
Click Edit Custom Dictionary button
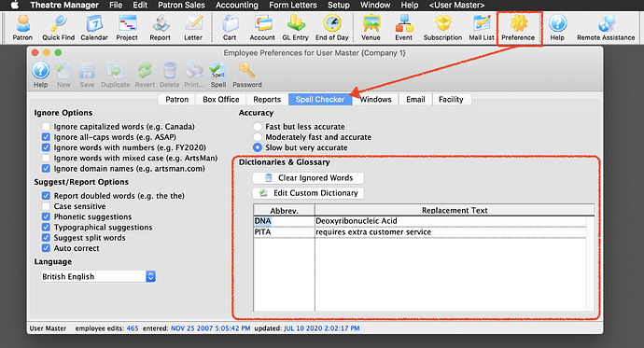pos(308,193)
